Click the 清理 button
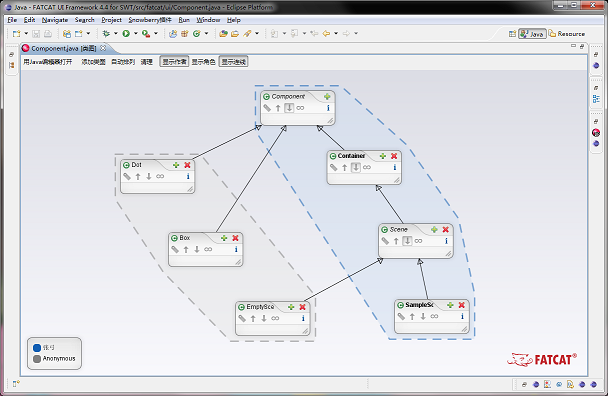This screenshot has width=608, height=396. [x=147, y=62]
